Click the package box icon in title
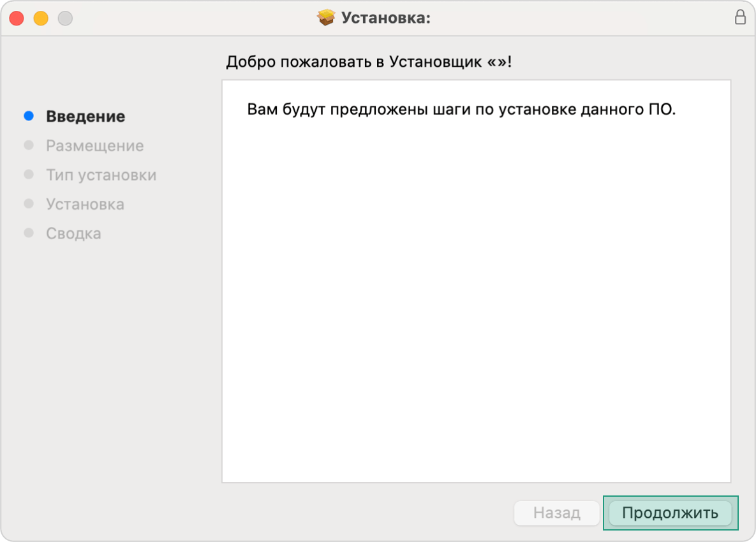 326,18
